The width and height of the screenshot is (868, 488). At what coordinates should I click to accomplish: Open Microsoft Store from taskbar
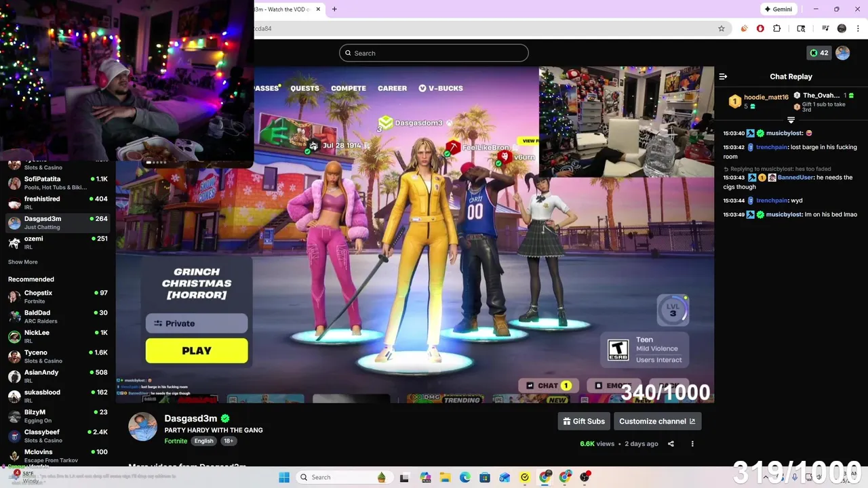click(x=485, y=477)
